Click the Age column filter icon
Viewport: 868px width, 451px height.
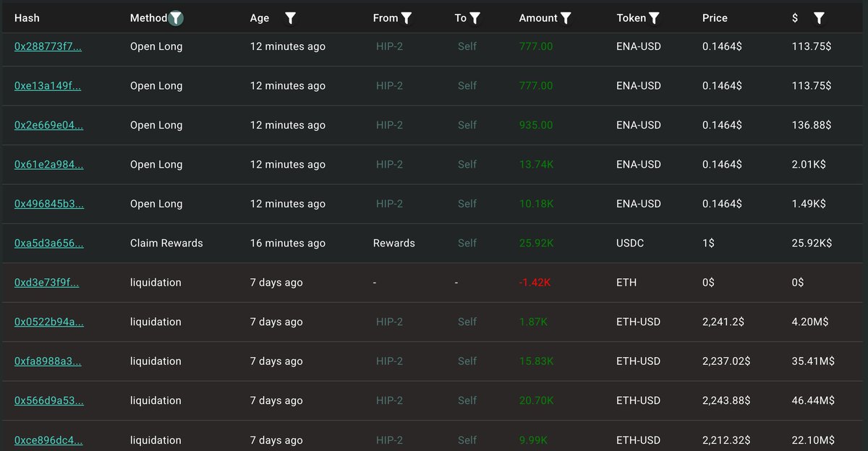coord(290,18)
